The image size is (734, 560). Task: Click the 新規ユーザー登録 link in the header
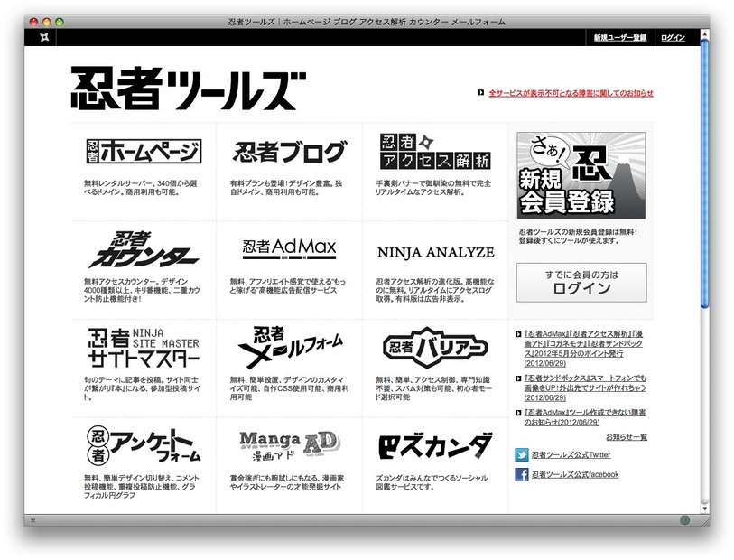pyautogui.click(x=619, y=37)
